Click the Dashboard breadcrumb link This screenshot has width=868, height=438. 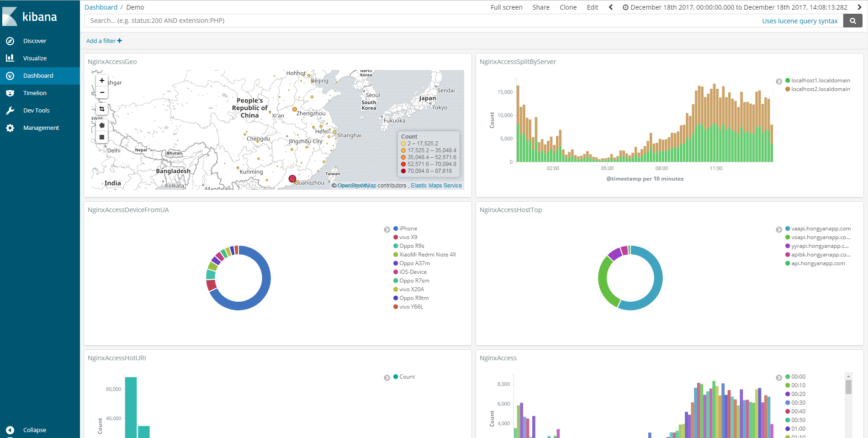pos(101,7)
